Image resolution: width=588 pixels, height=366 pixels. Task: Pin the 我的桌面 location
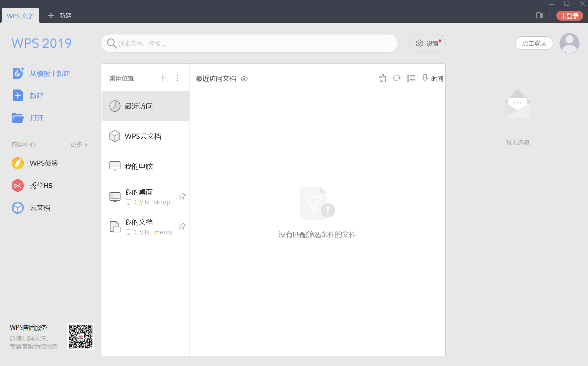click(182, 196)
